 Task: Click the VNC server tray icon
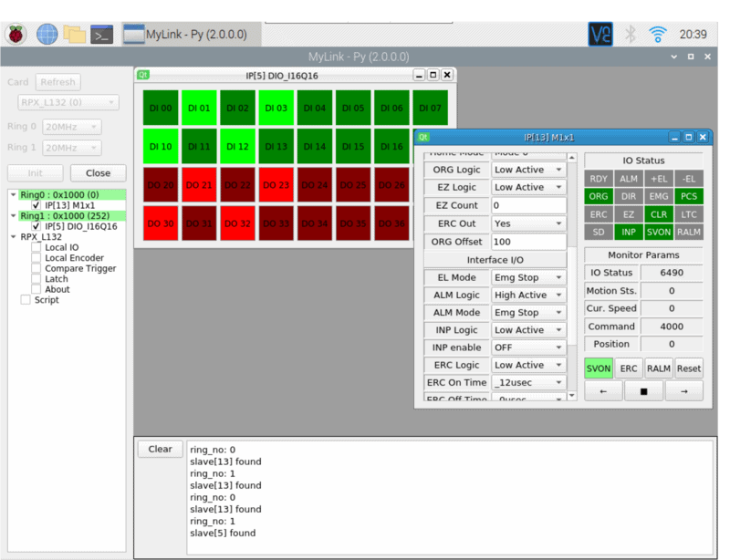coord(600,34)
